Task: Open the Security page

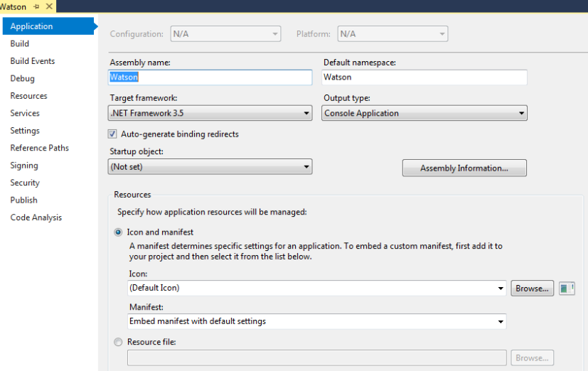Action: pyautogui.click(x=25, y=183)
